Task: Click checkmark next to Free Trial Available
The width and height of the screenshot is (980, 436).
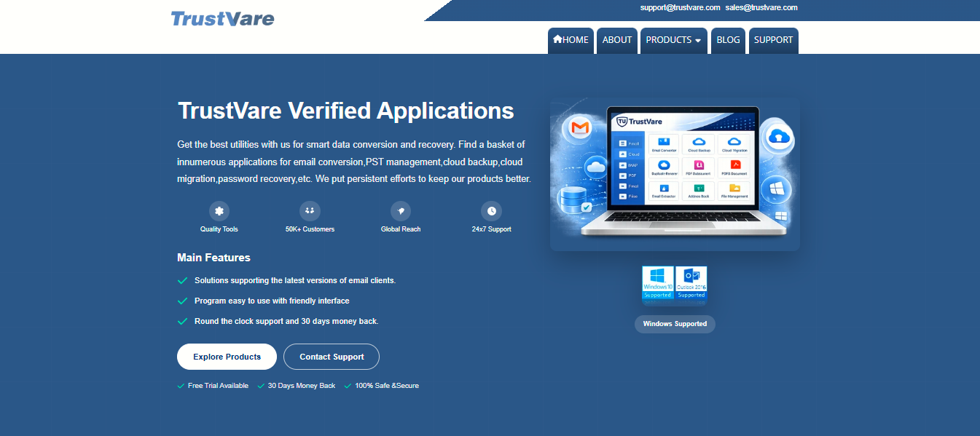Action: [181, 386]
